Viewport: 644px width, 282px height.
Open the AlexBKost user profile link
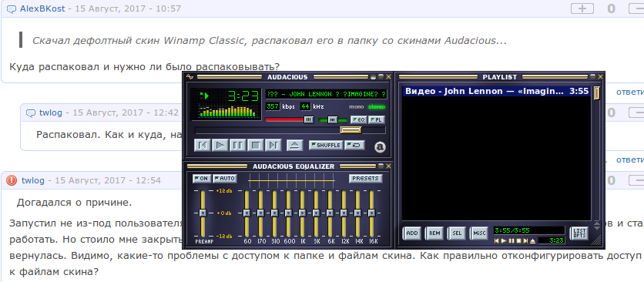[42, 8]
